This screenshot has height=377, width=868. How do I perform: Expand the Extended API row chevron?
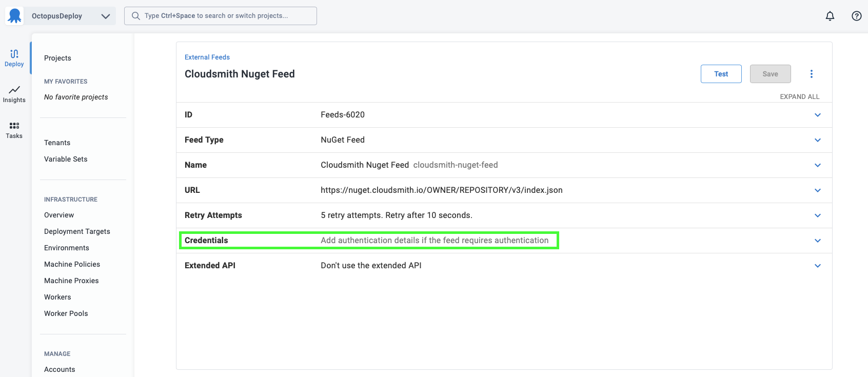pos(818,266)
